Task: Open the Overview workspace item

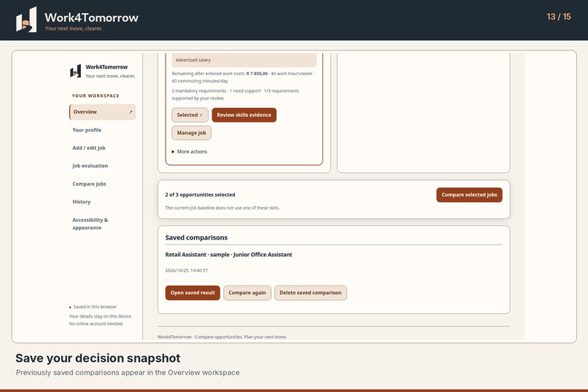Action: coord(102,112)
